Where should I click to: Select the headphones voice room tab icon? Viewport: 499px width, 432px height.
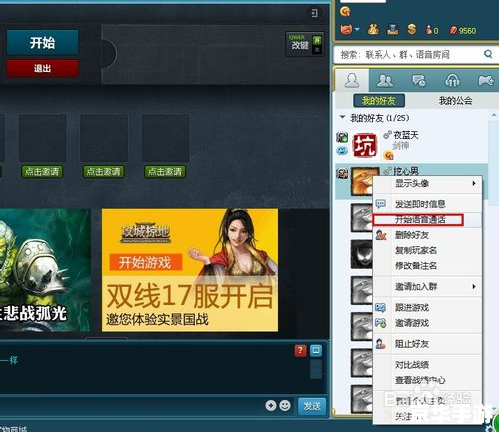point(452,80)
